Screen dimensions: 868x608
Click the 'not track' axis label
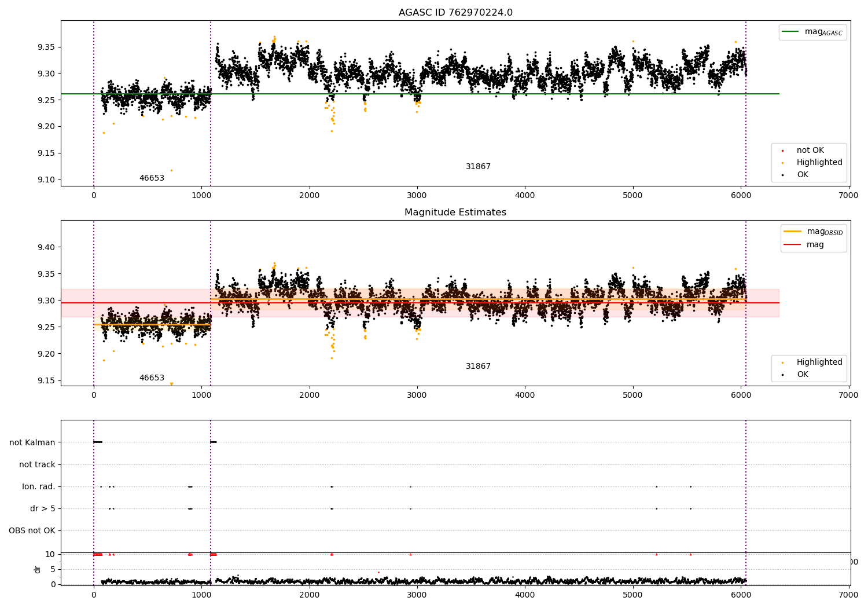pos(37,464)
